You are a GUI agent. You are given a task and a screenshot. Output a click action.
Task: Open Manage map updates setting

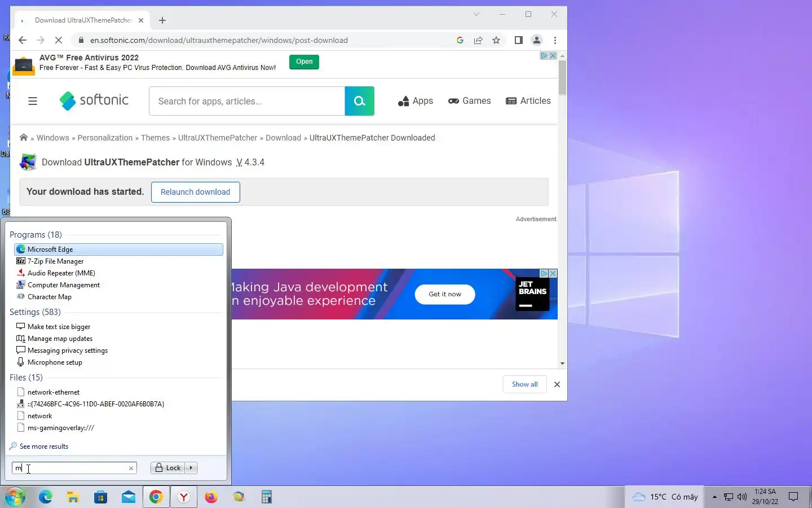coord(118,339)
